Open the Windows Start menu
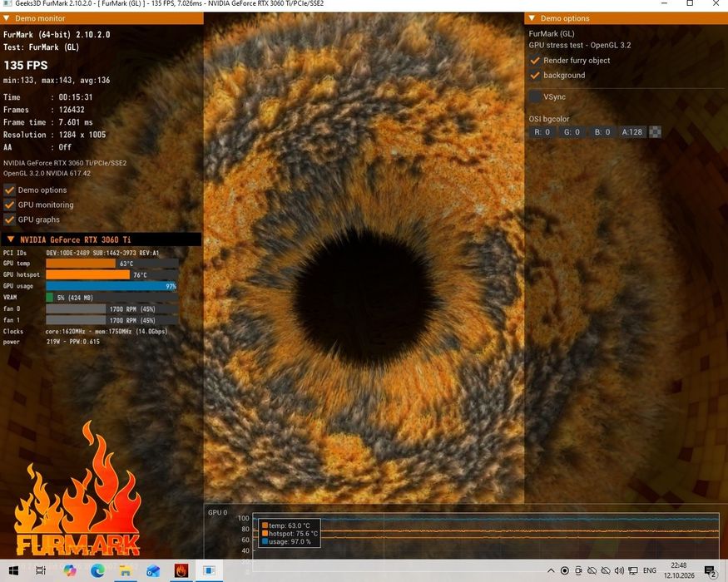This screenshot has width=728, height=582. coord(13,570)
